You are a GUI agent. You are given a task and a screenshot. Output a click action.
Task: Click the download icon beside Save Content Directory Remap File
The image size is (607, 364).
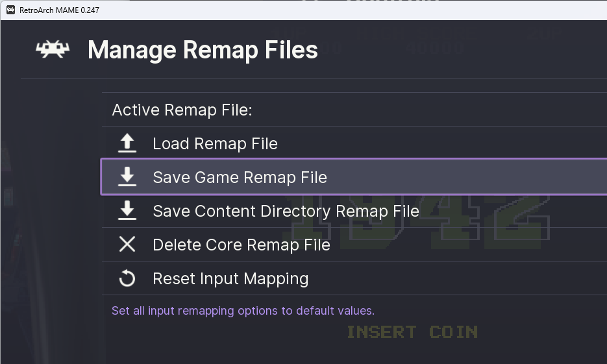[127, 211]
